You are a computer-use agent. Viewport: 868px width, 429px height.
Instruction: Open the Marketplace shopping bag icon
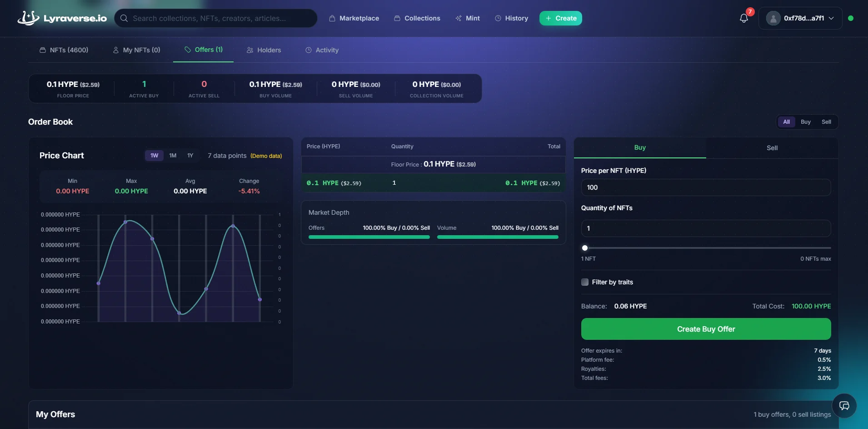[x=331, y=18]
